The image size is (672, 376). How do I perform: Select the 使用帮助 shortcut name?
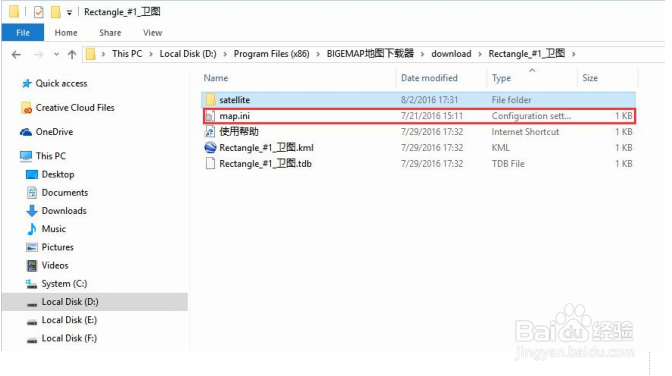click(239, 132)
